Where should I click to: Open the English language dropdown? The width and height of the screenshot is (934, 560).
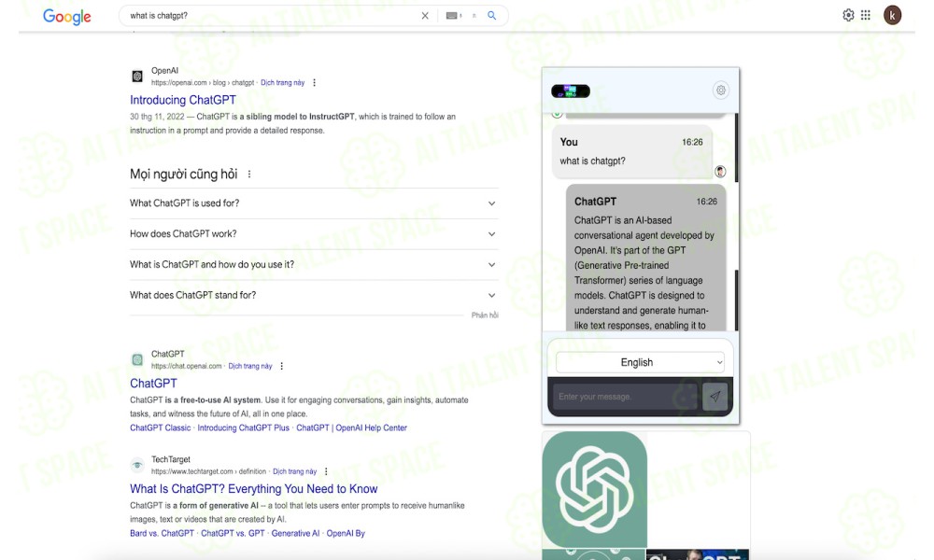(x=640, y=362)
